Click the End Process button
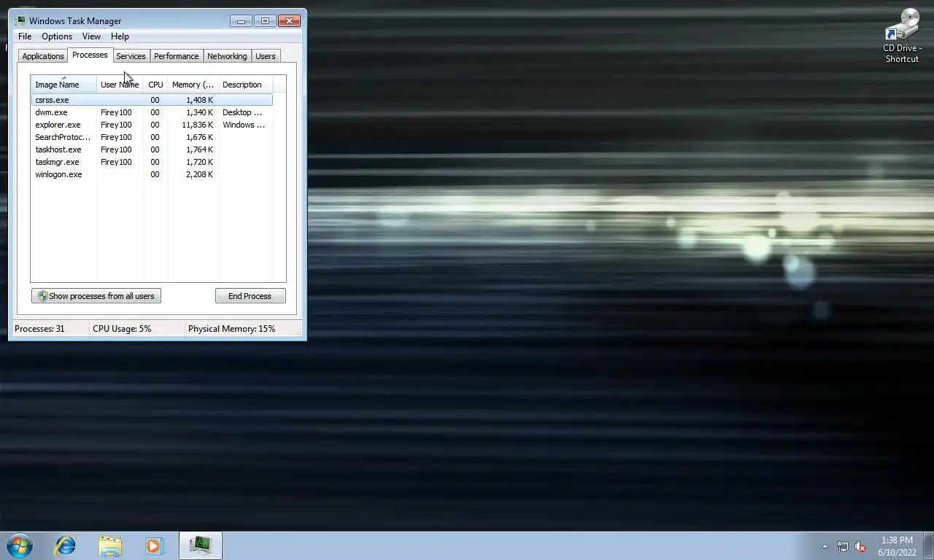Image resolution: width=934 pixels, height=560 pixels. tap(250, 296)
